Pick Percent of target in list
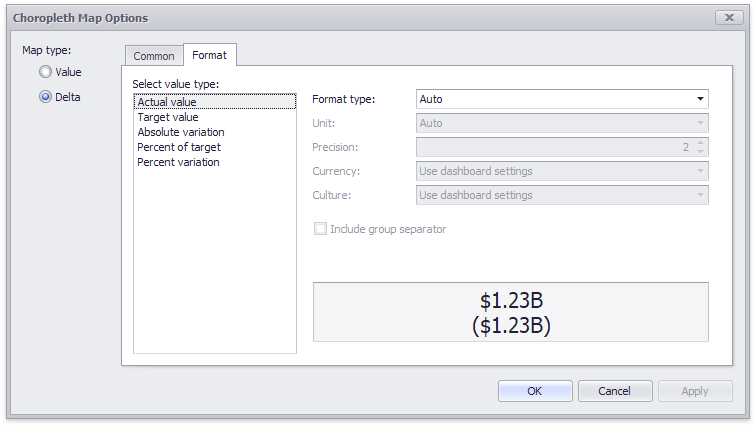Image resolution: width=756 pixels, height=427 pixels. [x=178, y=147]
